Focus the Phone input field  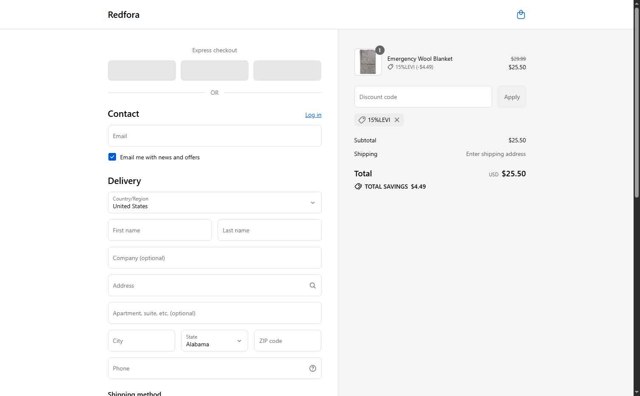215,368
